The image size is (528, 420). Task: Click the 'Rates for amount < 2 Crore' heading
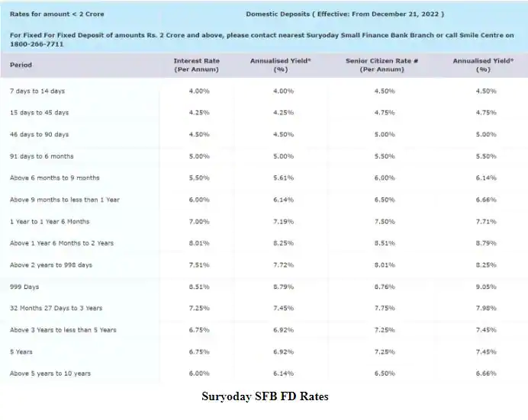coord(57,14)
